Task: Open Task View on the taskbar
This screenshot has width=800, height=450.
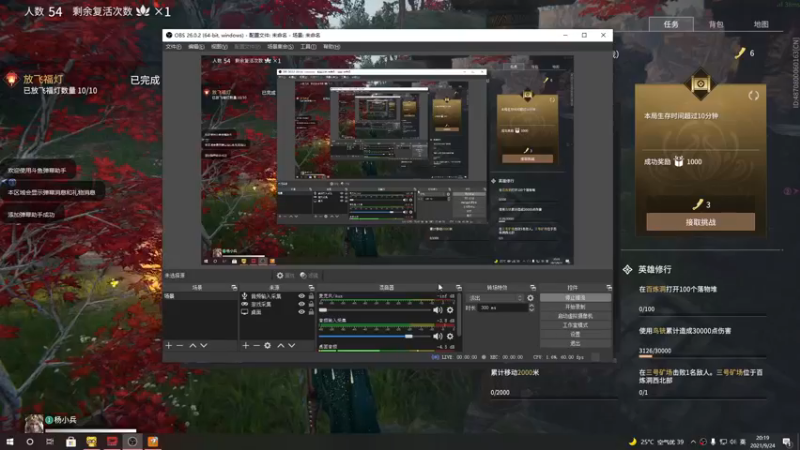Action: click(50, 441)
